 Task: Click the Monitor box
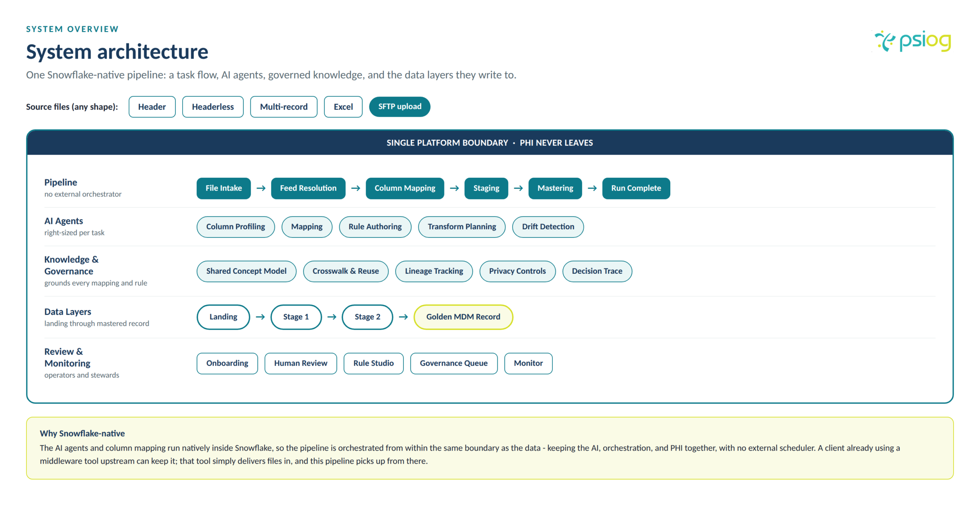coord(528,363)
